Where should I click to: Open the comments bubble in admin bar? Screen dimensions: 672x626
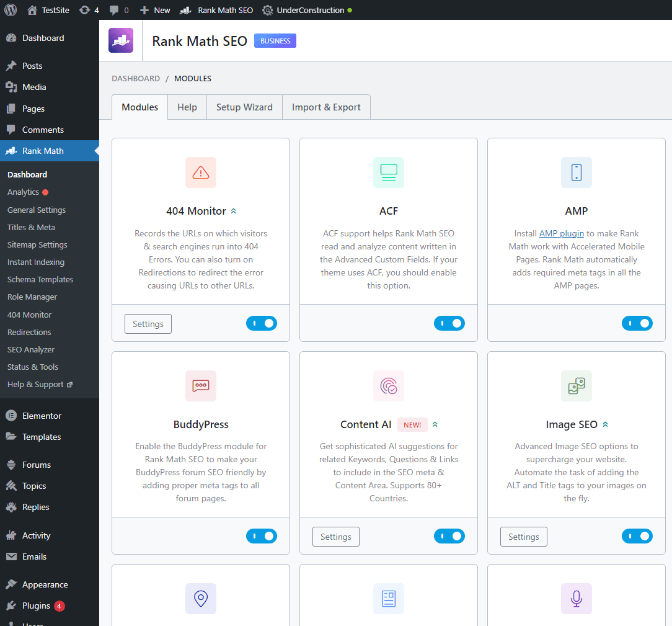pyautogui.click(x=114, y=11)
